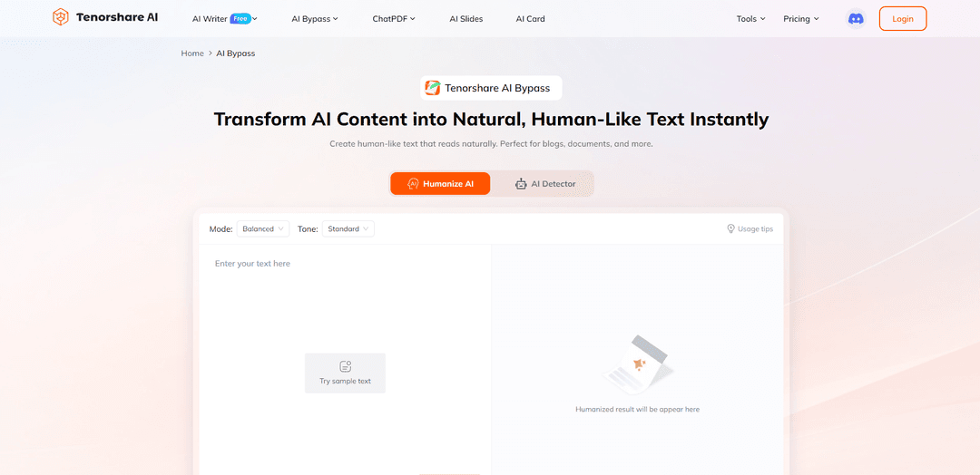
Task: Click the Tone label text
Action: pyautogui.click(x=308, y=228)
